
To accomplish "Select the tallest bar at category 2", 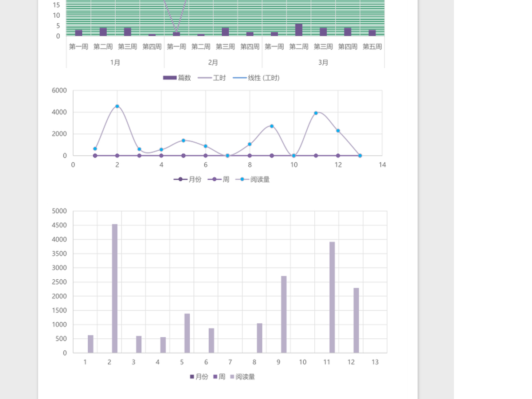I will 115,289.
